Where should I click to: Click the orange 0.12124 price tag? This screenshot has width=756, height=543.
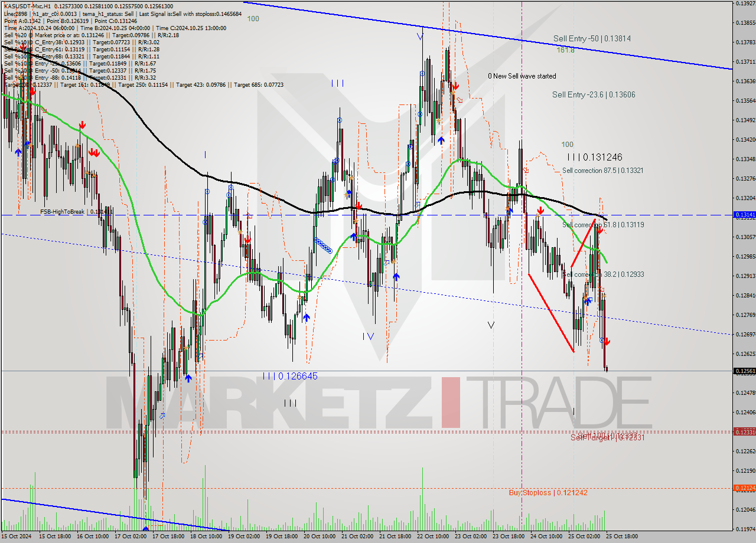[744, 488]
